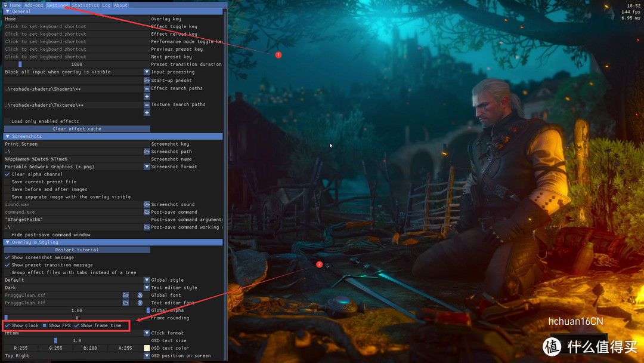Open the Screenshot format dropdown
Image resolution: width=644 pixels, height=363 pixels.
point(147,167)
